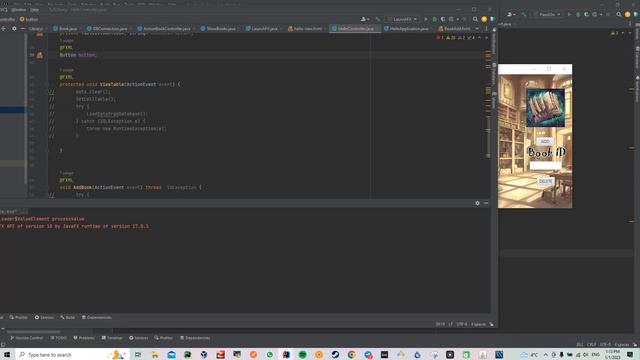Screen dimensions: 640x360
Task: Open the user account dropdown in the toolbar
Action: [x=365, y=19]
